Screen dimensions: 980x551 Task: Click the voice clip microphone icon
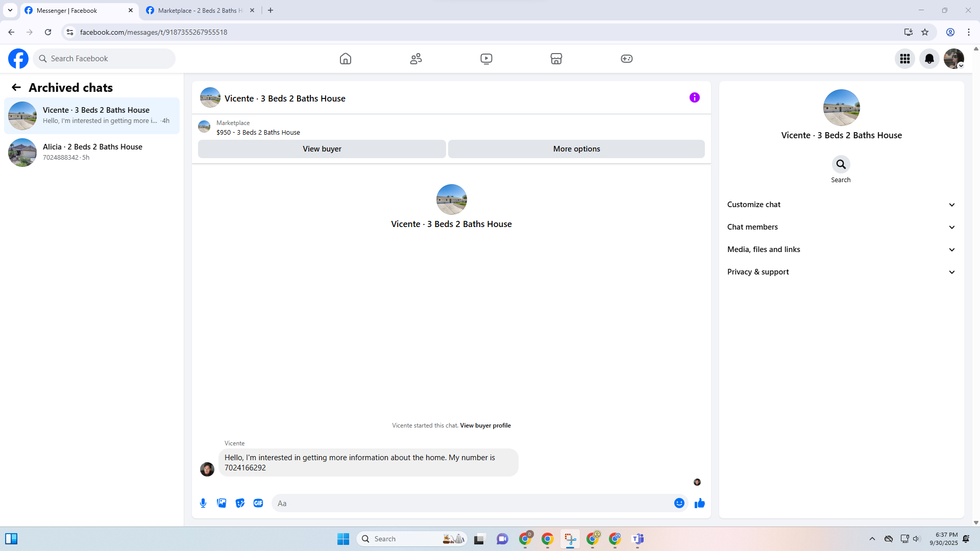[203, 503]
